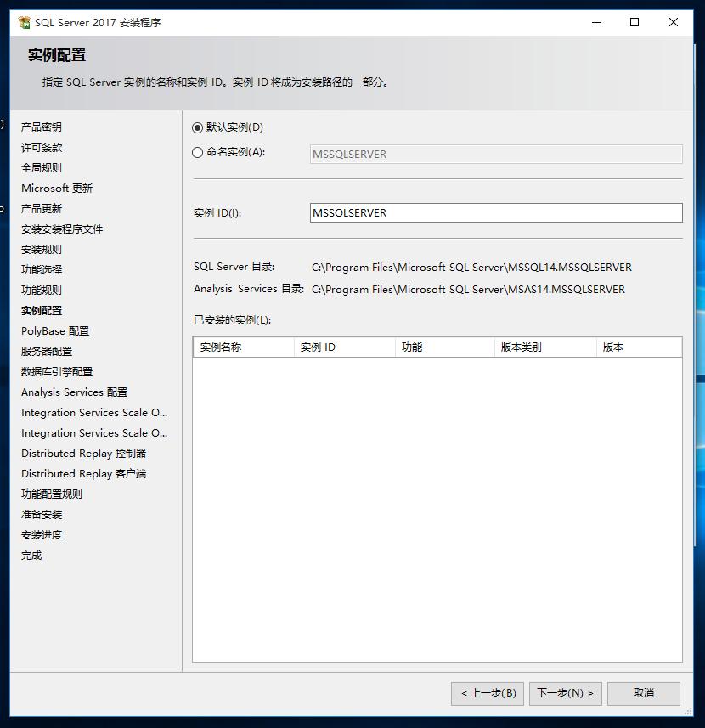705x728 pixels.
Task: Click the 功能规则 step in sidebar
Action: pos(42,291)
